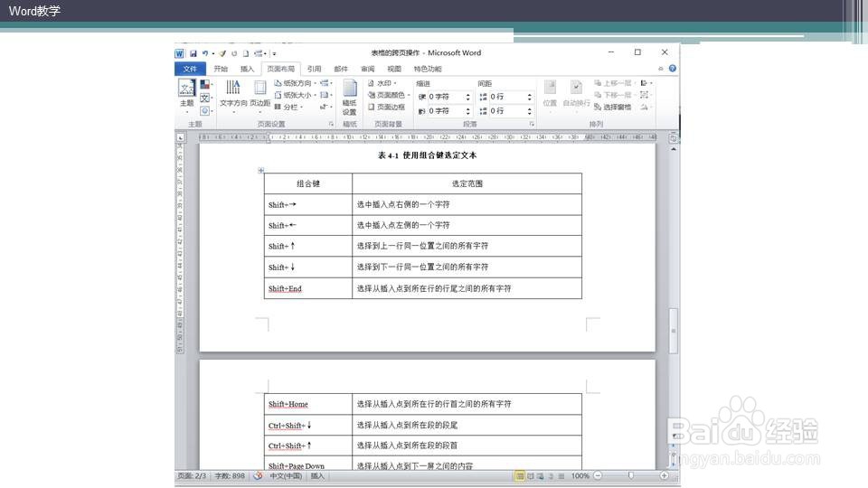Select Print Layout view icon in status bar
The height and width of the screenshot is (488, 868).
click(x=520, y=476)
